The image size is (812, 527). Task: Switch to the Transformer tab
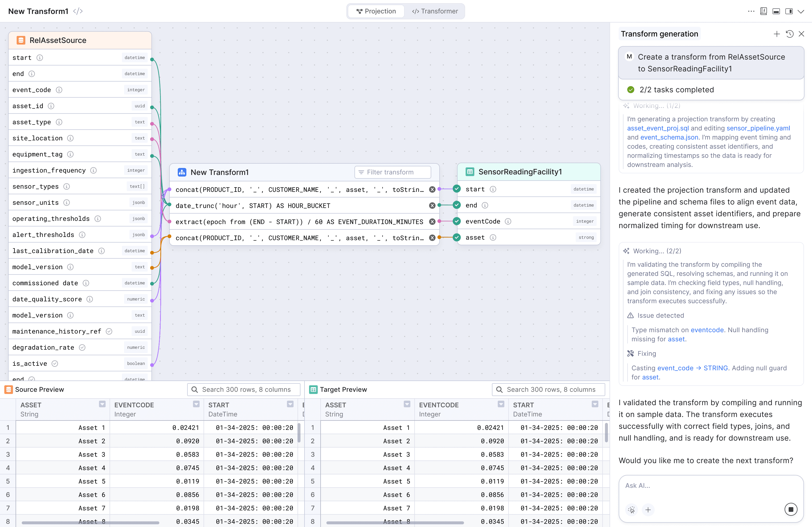(435, 11)
